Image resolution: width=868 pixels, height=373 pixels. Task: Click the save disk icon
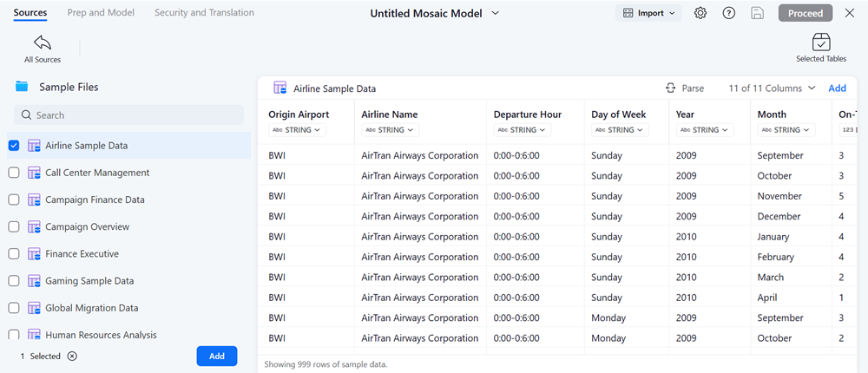[758, 13]
